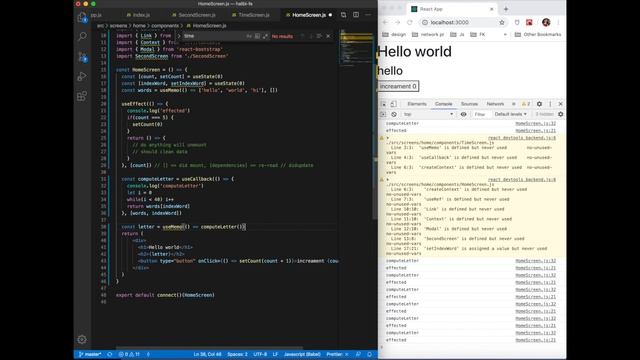640x360 pixels.
Task: Switch to the DevTools Elements tab
Action: 417,104
